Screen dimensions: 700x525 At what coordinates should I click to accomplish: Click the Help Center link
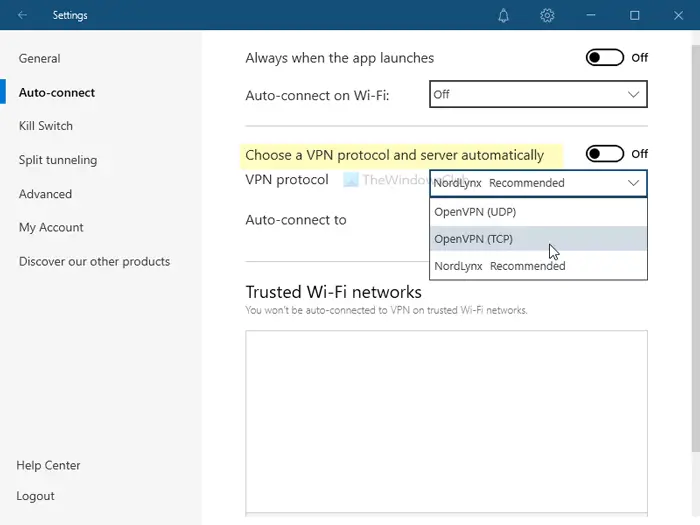pos(49,466)
